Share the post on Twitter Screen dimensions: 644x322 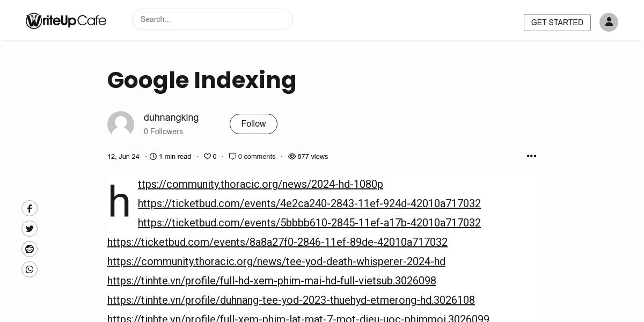click(x=30, y=229)
